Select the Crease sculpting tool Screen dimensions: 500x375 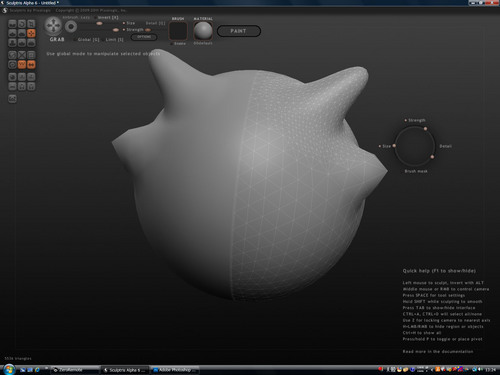tap(12, 24)
